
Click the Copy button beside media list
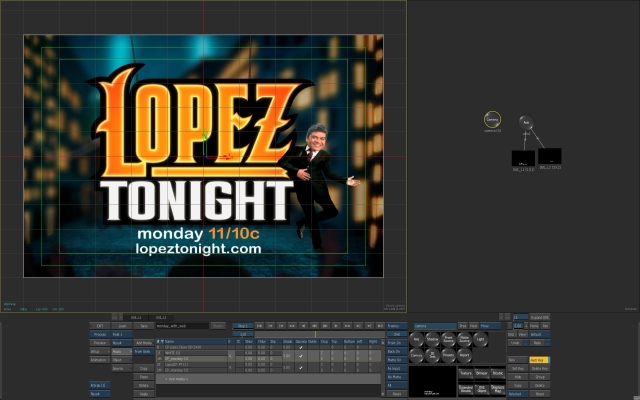click(x=144, y=369)
